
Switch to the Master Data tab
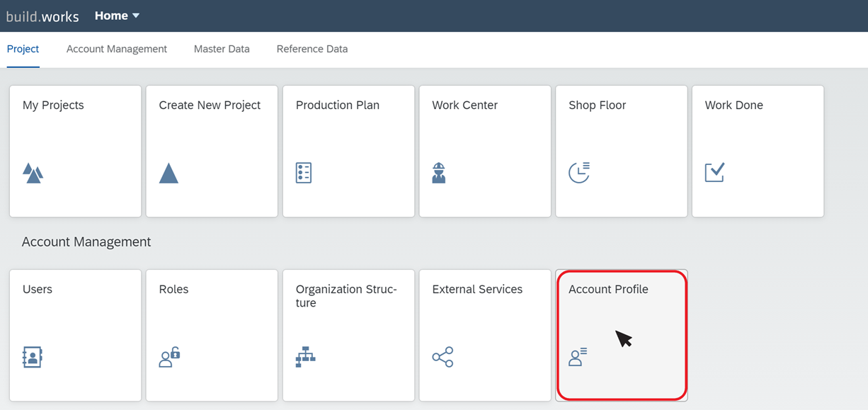coord(222,49)
